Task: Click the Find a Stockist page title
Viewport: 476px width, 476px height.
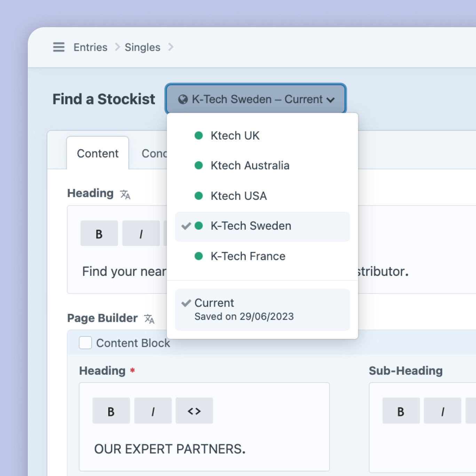Action: [104, 99]
